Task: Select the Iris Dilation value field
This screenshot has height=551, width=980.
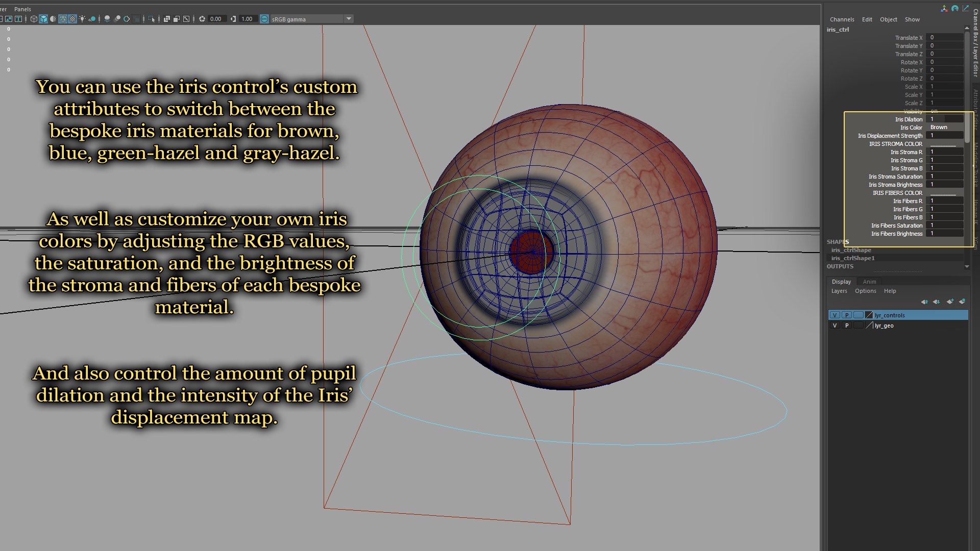Action: point(945,119)
